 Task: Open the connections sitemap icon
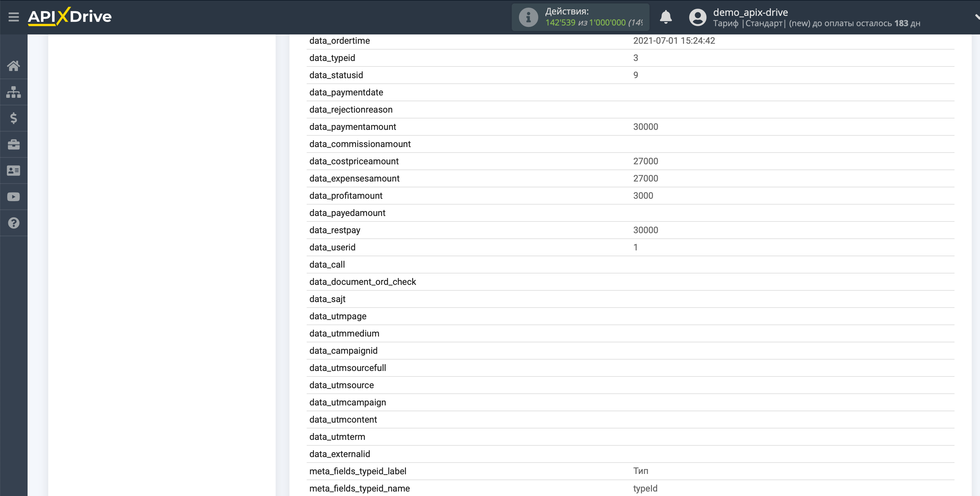pyautogui.click(x=14, y=92)
